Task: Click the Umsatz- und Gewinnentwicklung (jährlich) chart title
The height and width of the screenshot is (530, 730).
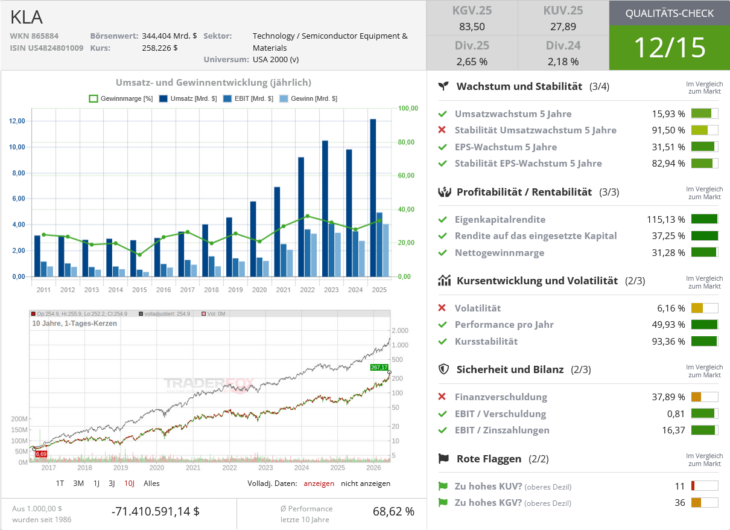Action: coord(213,82)
